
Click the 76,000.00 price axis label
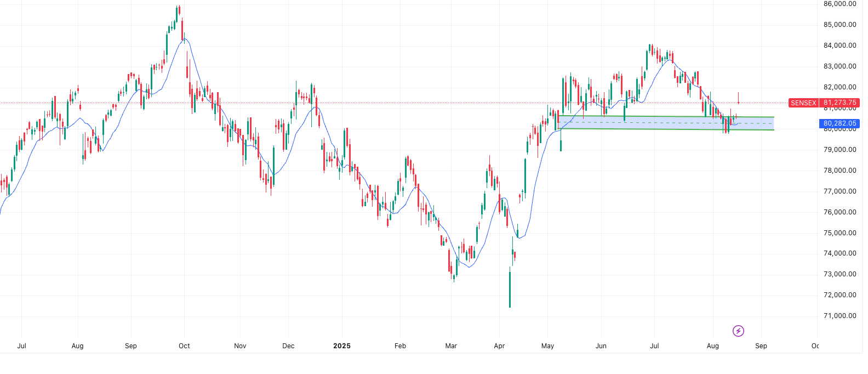tap(840, 212)
